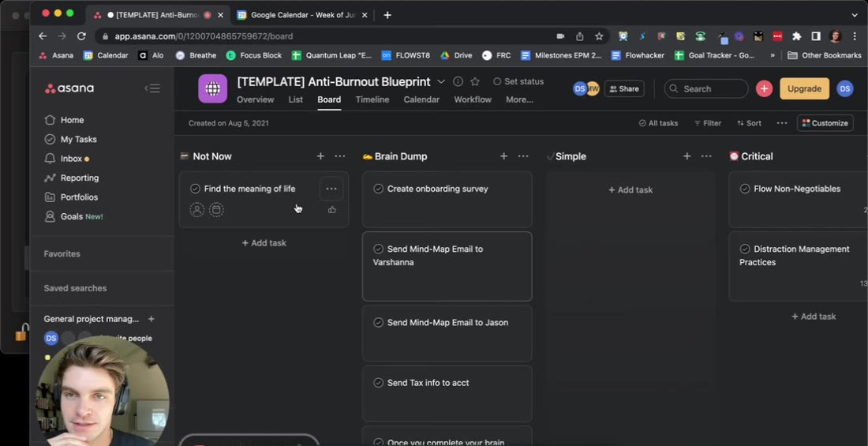868x446 pixels.
Task: Complete Send Mind-Map Email to Varshanna
Action: [x=378, y=249]
